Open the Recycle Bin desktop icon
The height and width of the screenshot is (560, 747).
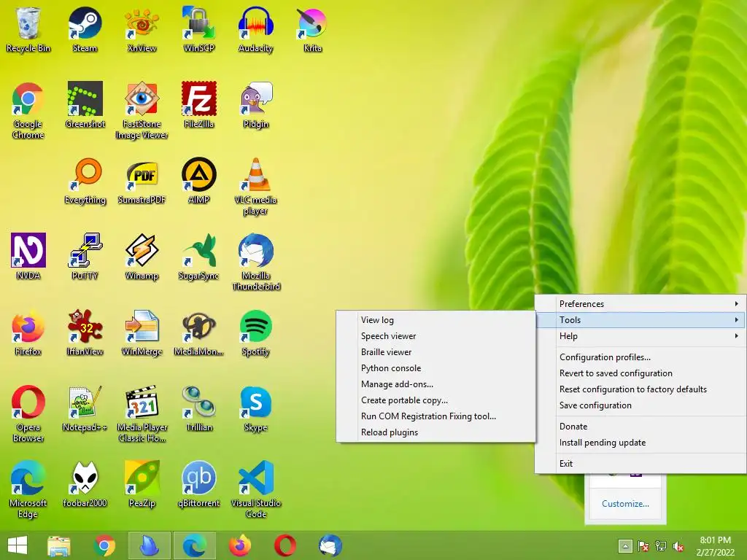click(x=28, y=29)
